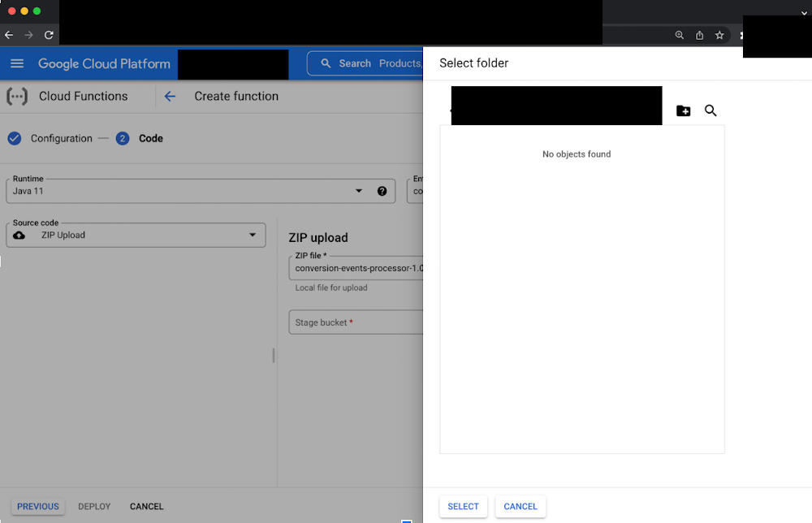Click the Configuration step checkmark
Screen dimensions: 812x523
(15, 138)
